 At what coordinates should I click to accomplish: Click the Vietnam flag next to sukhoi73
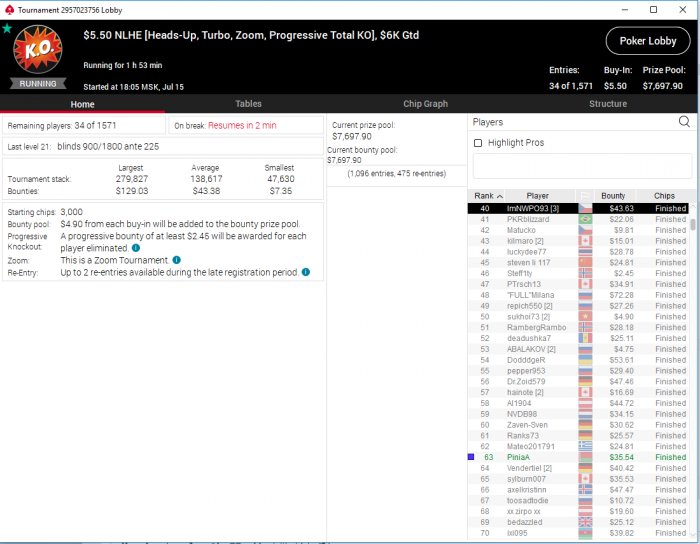(x=585, y=317)
